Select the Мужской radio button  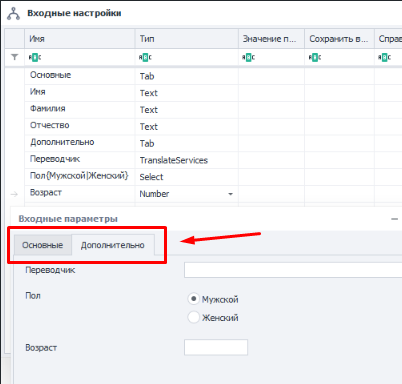click(193, 299)
